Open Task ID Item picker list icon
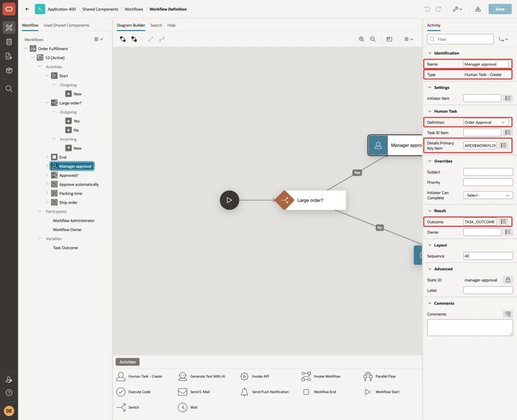Screen dimensions: 517x420 tap(508, 133)
